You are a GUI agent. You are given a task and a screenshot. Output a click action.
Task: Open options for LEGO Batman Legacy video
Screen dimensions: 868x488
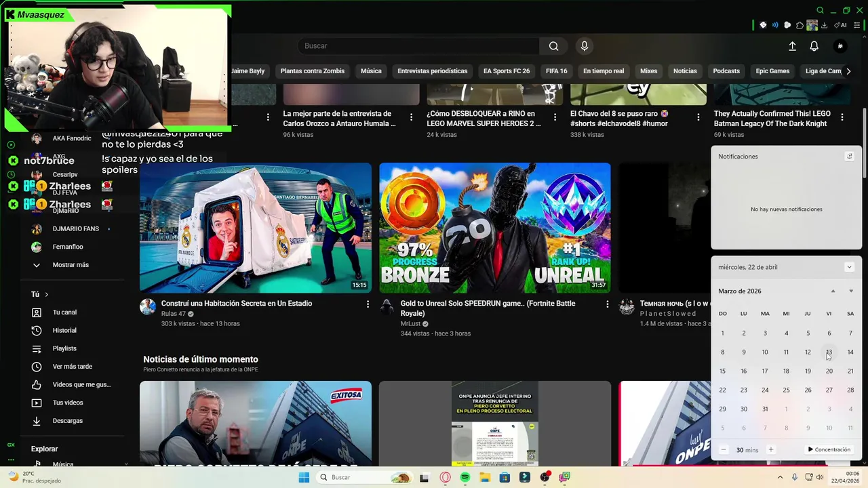(842, 117)
